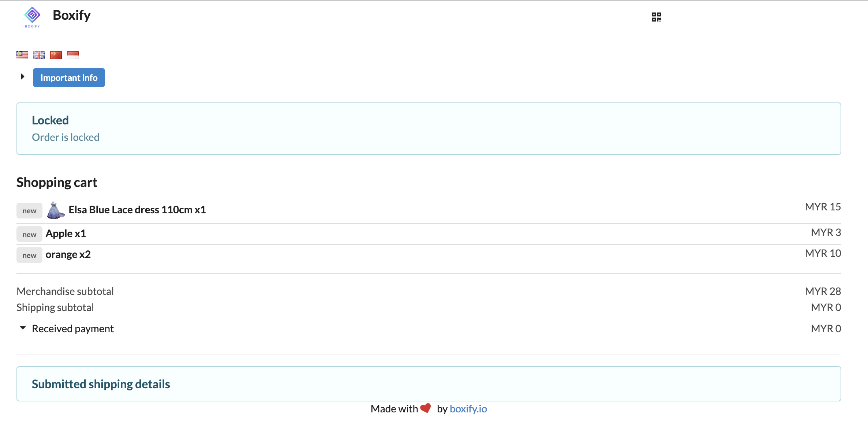Select the UK flag for English
The height and width of the screenshot is (423, 868).
coord(39,55)
